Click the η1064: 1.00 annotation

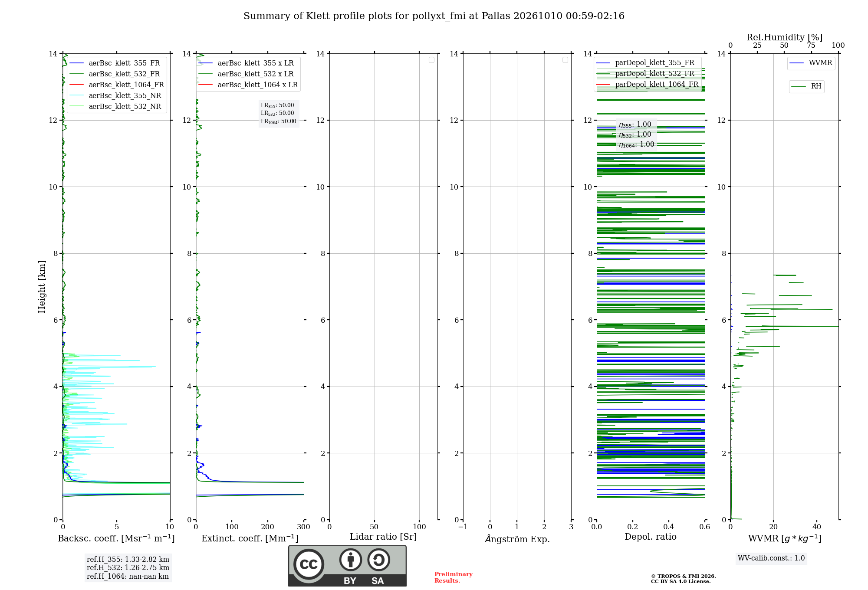637,144
